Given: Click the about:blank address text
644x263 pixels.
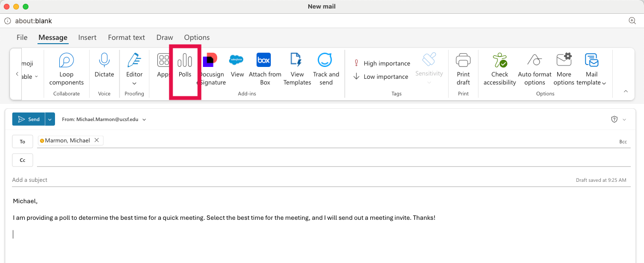Looking at the screenshot, I should 33,21.
